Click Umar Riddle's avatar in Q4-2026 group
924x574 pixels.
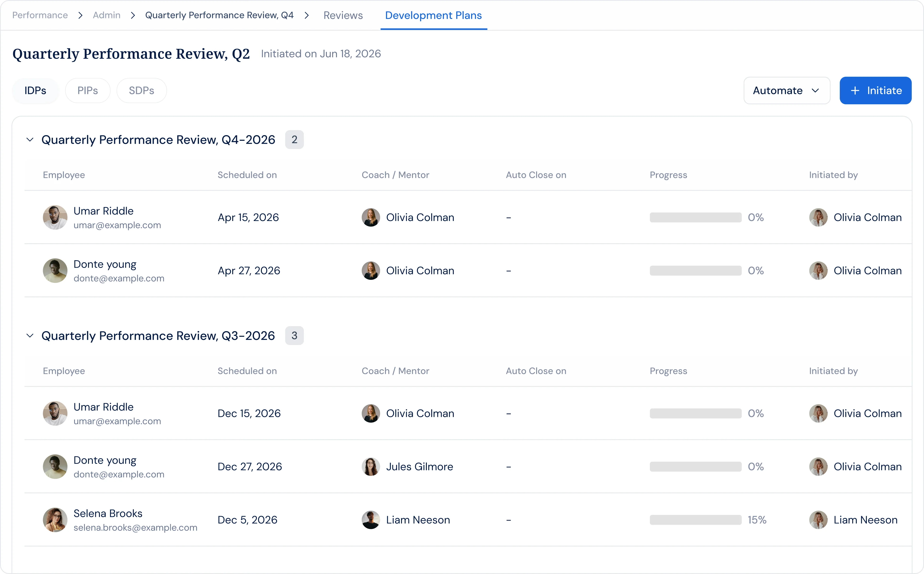click(x=55, y=218)
